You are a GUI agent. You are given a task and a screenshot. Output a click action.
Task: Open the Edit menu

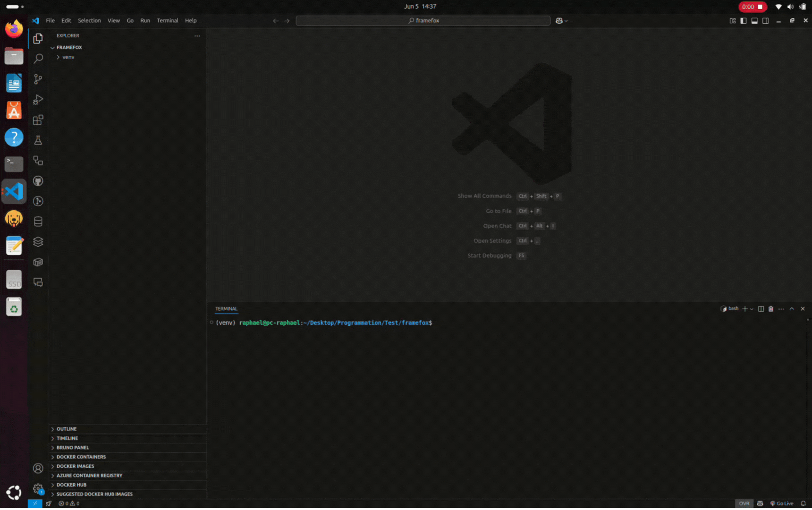tap(66, 21)
